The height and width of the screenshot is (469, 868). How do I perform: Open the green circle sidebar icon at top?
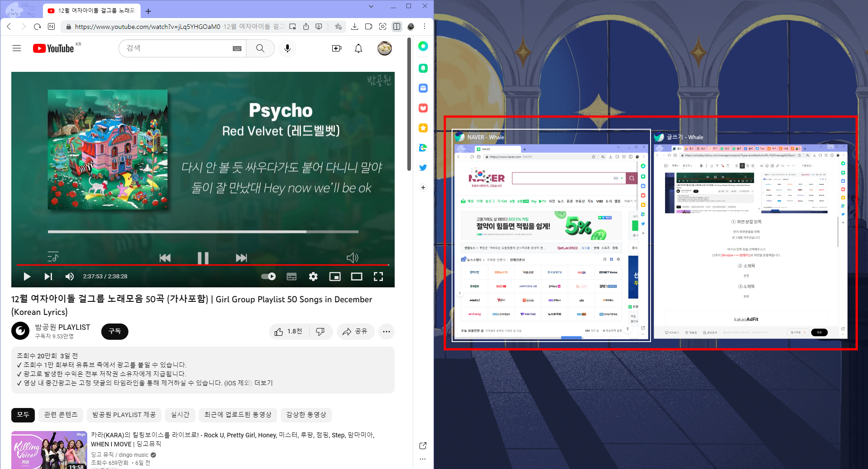[423, 46]
